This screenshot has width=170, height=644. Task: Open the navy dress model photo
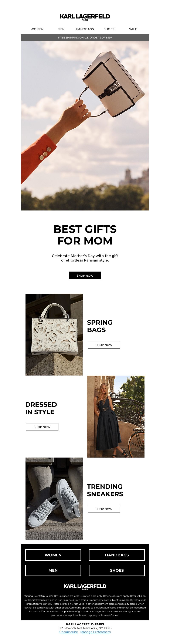[116, 417]
